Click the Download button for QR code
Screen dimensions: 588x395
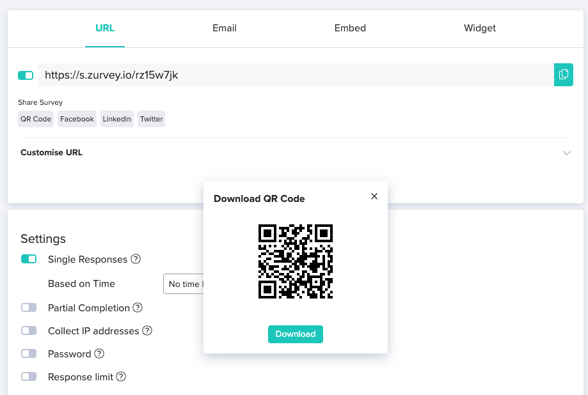pos(296,334)
